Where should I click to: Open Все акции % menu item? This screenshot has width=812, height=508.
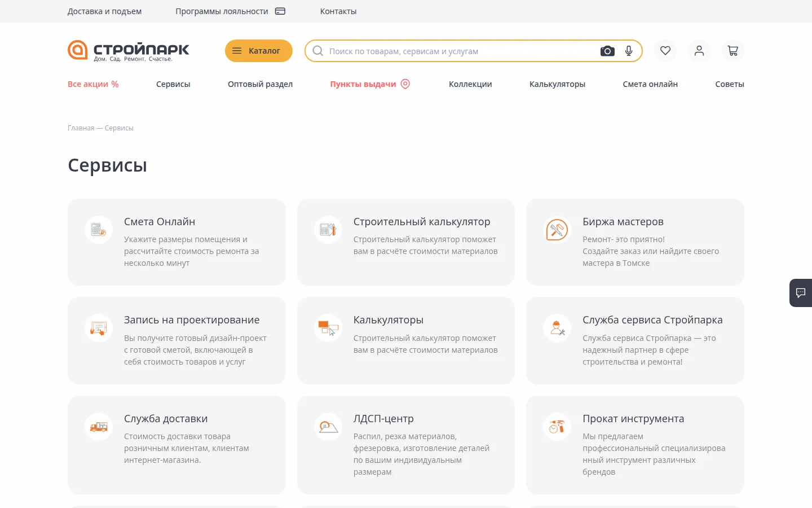click(x=93, y=84)
